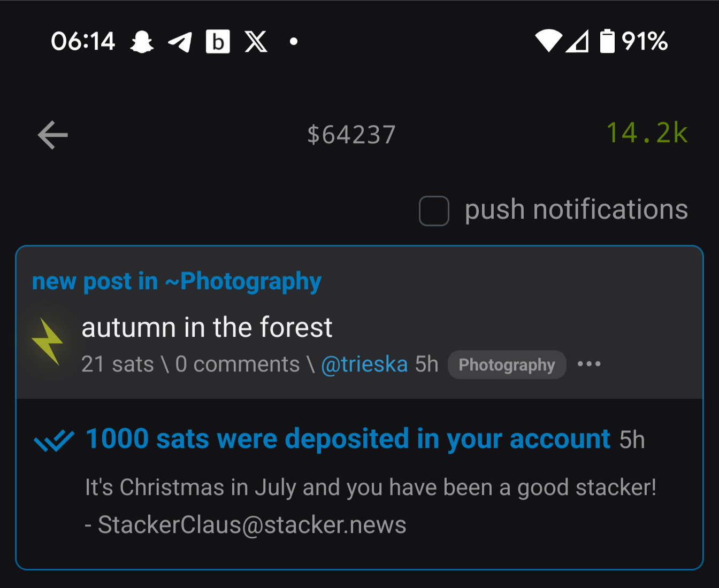Tap the back arrow icon

click(x=53, y=135)
